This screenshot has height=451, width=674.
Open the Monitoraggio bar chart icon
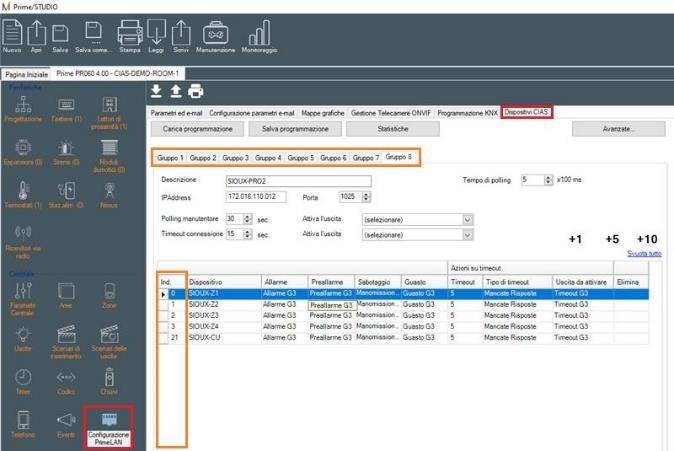(259, 33)
